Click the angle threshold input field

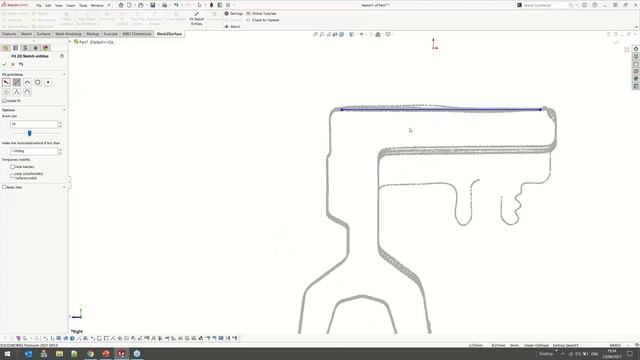tap(34, 151)
